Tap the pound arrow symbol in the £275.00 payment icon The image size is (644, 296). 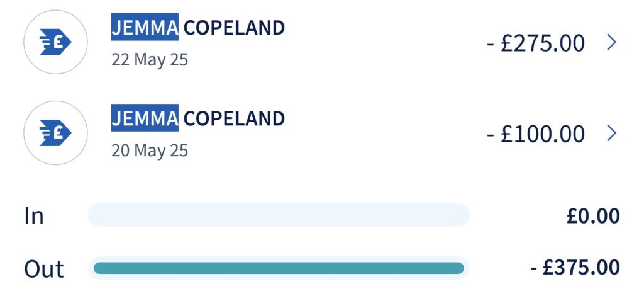pyautogui.click(x=56, y=42)
